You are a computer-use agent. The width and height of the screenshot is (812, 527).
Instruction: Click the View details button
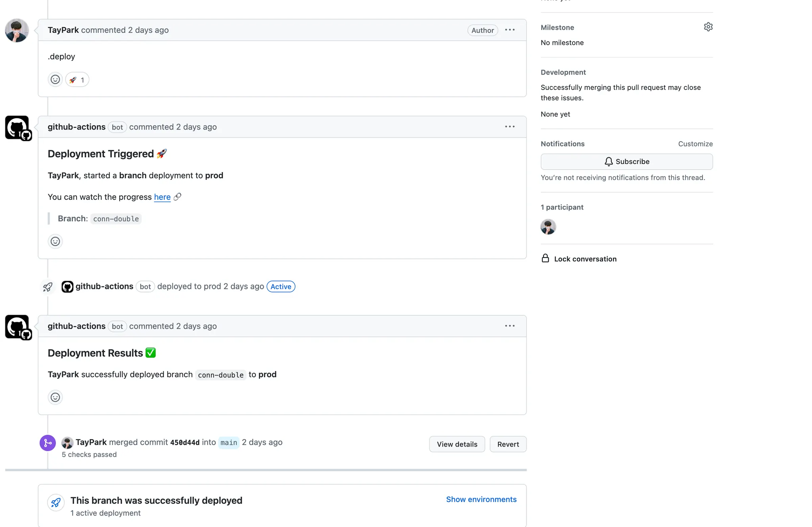(457, 444)
